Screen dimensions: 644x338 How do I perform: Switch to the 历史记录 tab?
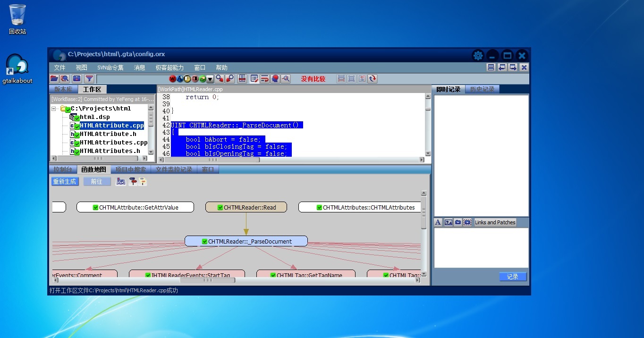[x=482, y=89]
